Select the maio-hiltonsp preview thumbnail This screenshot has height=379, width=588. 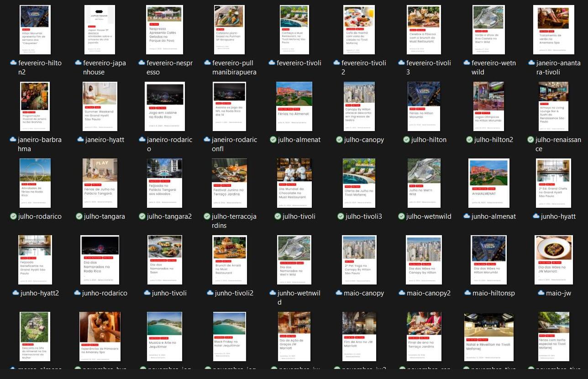(488, 260)
